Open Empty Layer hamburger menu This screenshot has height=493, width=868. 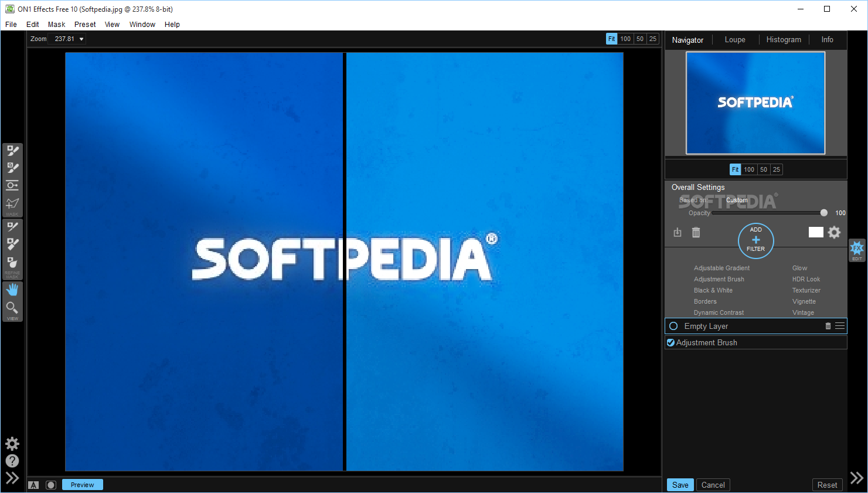click(x=840, y=326)
